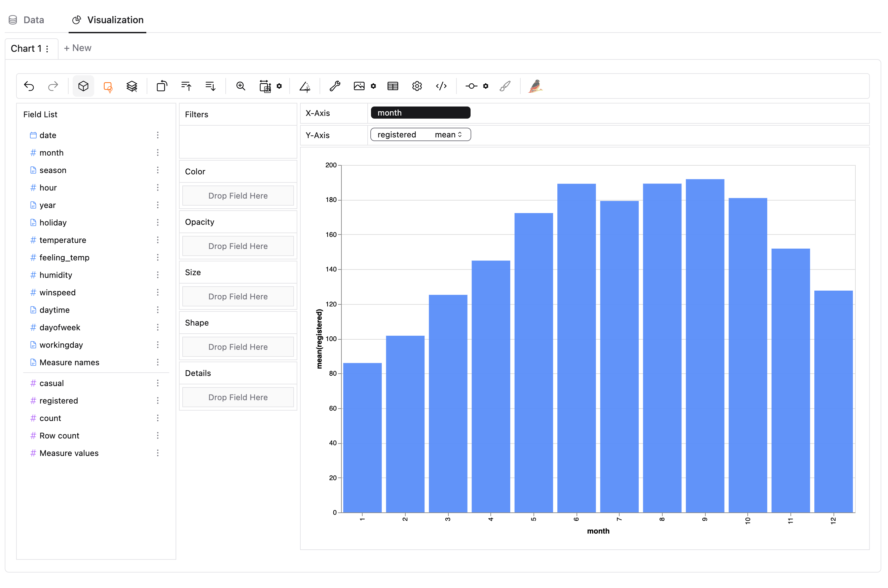This screenshot has width=888, height=588.
Task: Click the transpose axes icon
Action: click(162, 86)
